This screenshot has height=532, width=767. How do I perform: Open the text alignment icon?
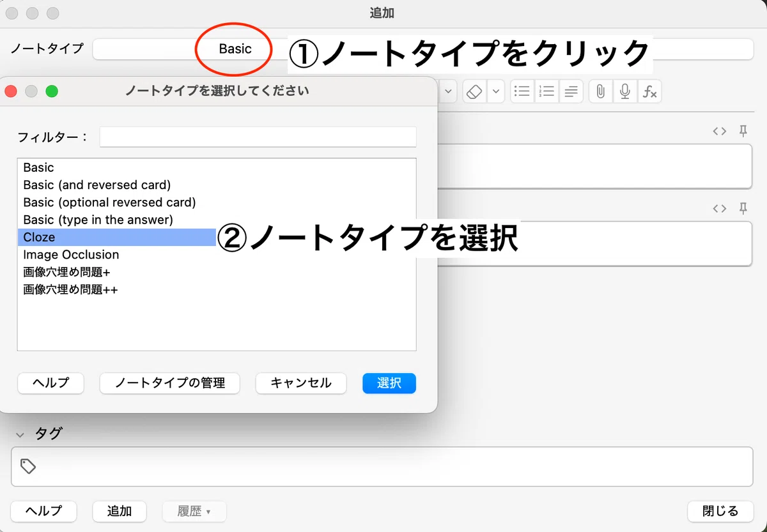click(571, 91)
